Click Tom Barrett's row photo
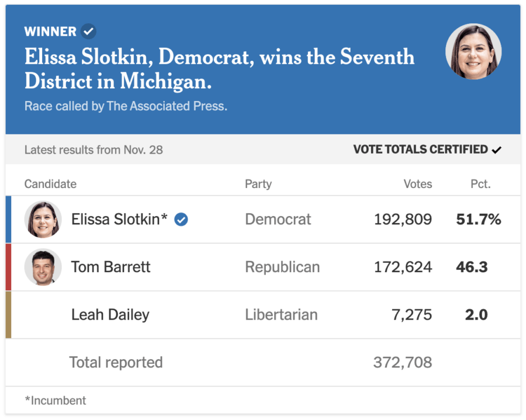 [43, 267]
